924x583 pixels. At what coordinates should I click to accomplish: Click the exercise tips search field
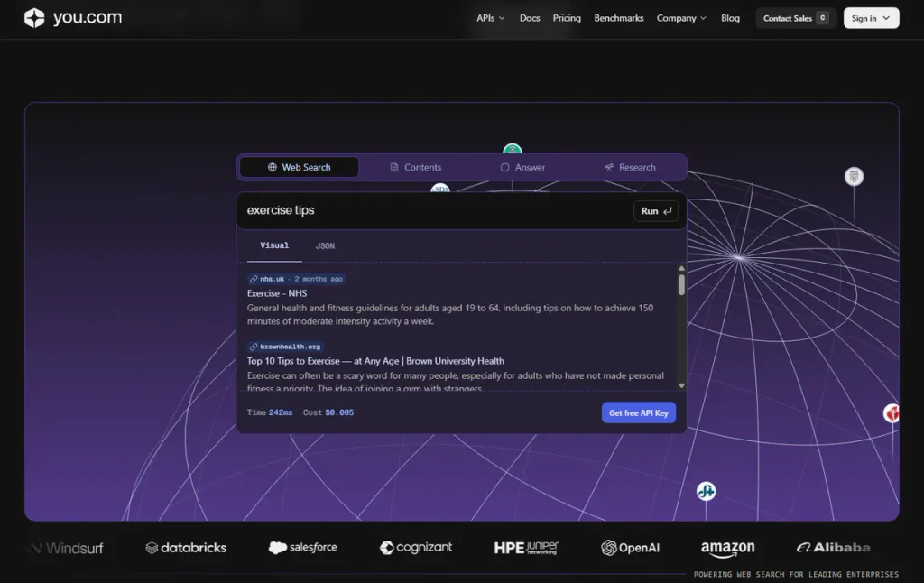[436, 210]
